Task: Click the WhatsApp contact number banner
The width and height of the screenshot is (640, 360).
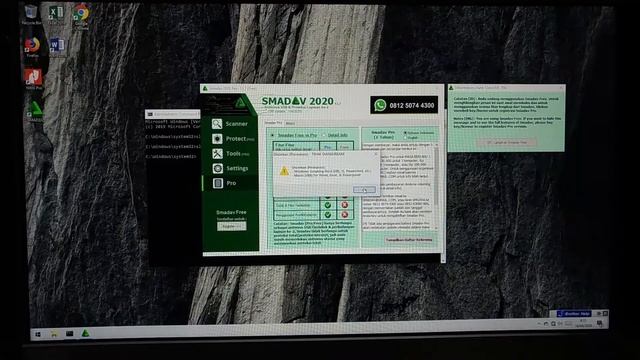Action: [404, 105]
